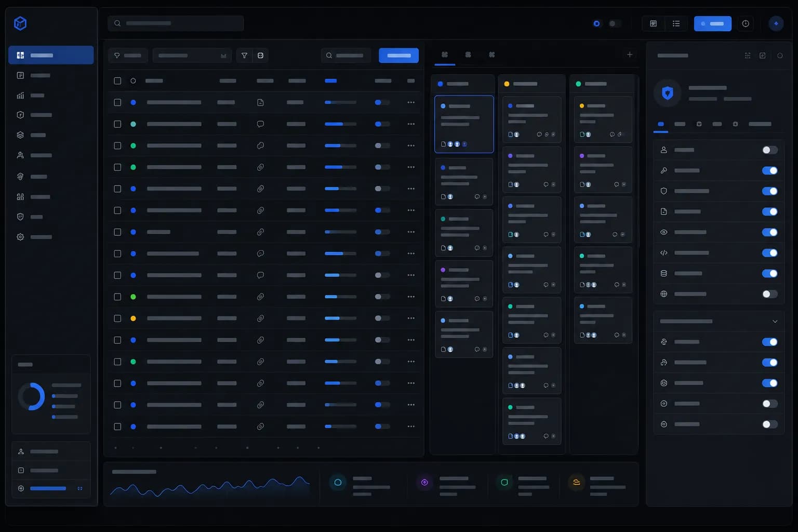Screen dimensions: 798x532
Task: Click the tag filter button above the table
Action: click(x=128, y=56)
